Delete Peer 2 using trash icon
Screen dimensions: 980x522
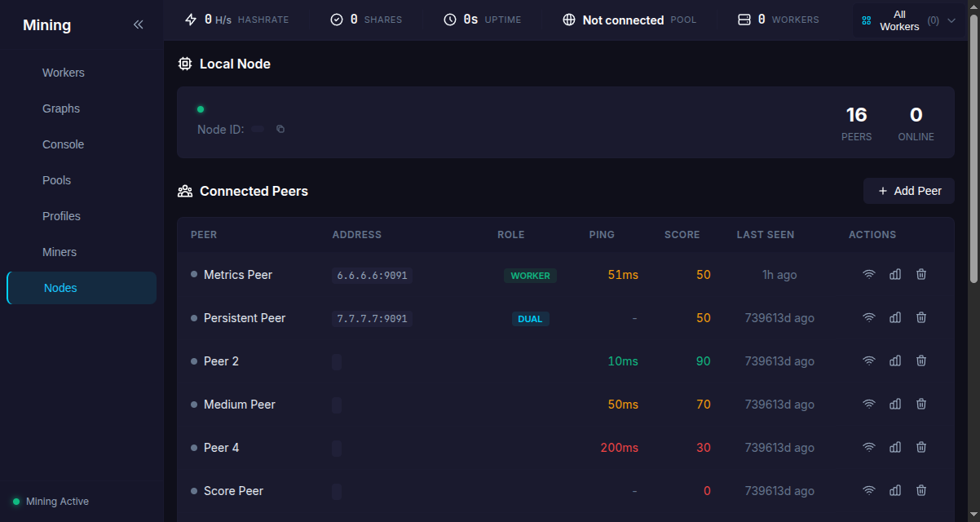coord(921,361)
